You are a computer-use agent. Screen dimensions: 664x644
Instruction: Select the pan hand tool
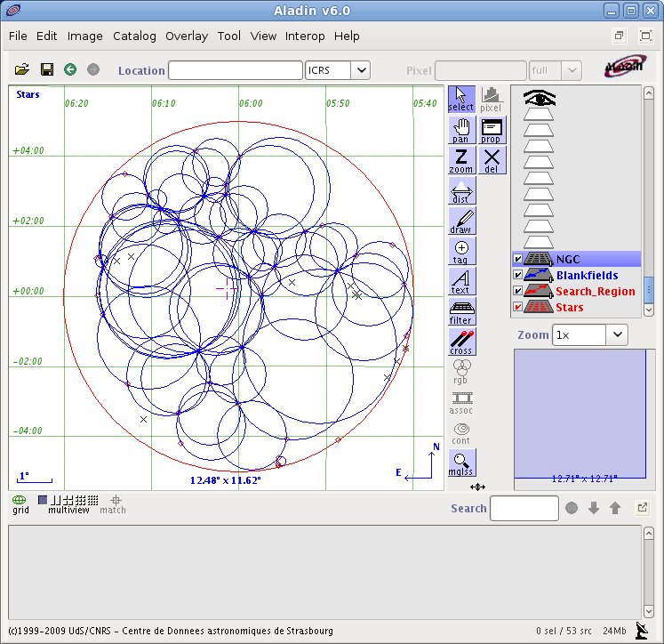click(x=460, y=130)
